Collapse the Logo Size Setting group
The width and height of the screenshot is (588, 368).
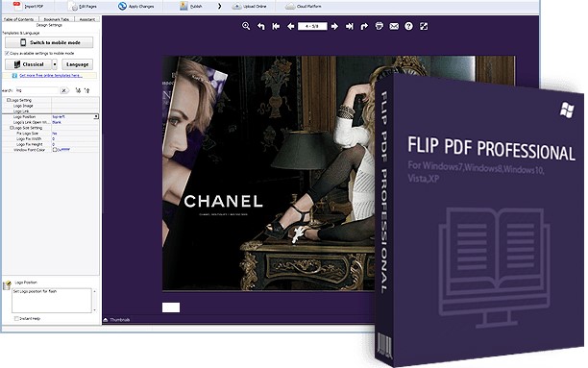pyautogui.click(x=12, y=128)
